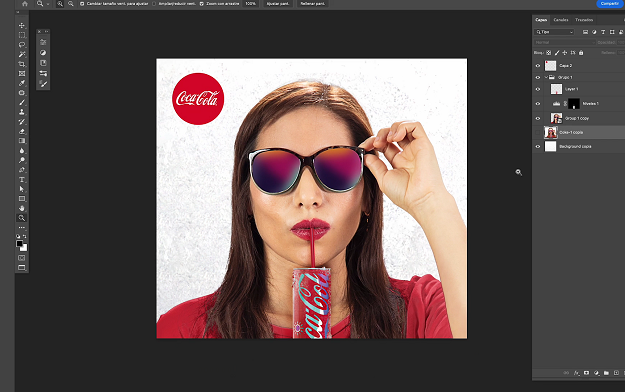The width and height of the screenshot is (625, 392).
Task: Switch to the Canales tab
Action: click(561, 20)
